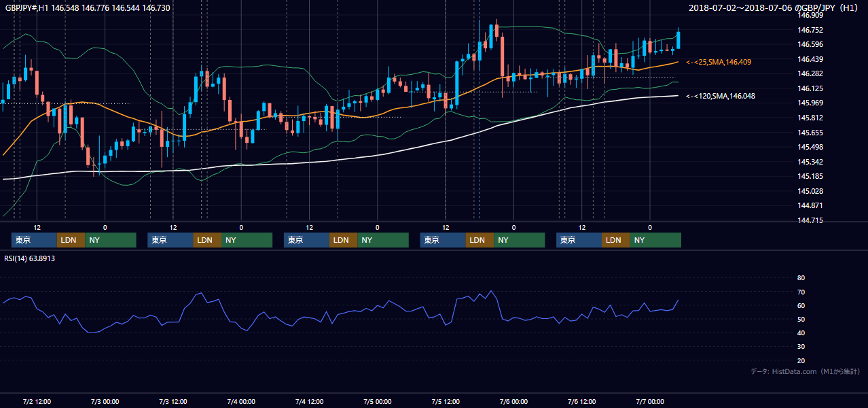
Task: Click price axis label 146.439
Action: [x=811, y=59]
